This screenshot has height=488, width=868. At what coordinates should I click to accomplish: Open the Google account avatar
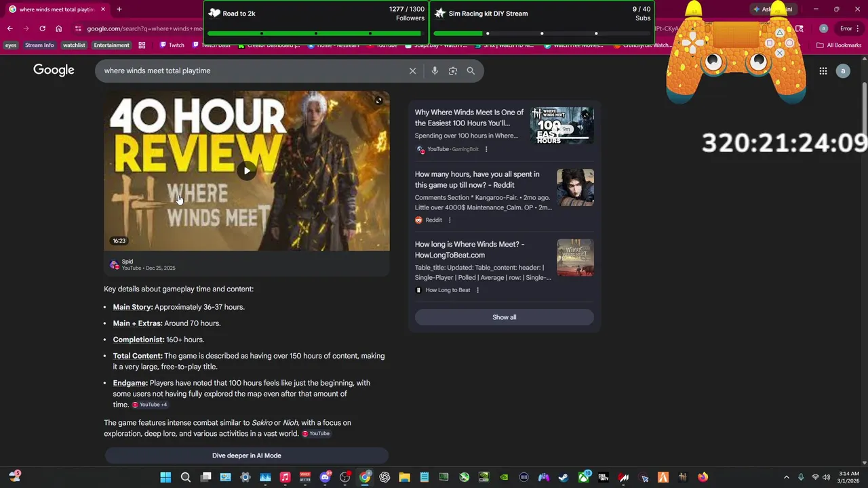843,70
